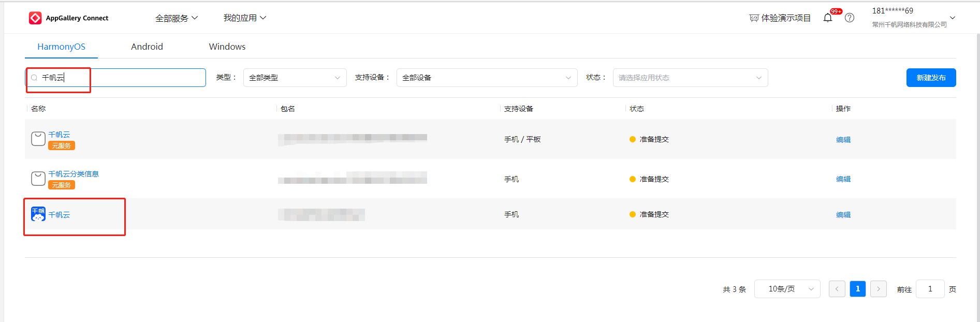The height and width of the screenshot is (322, 980).
Task: Click the 新建发布 button
Action: coord(931,78)
